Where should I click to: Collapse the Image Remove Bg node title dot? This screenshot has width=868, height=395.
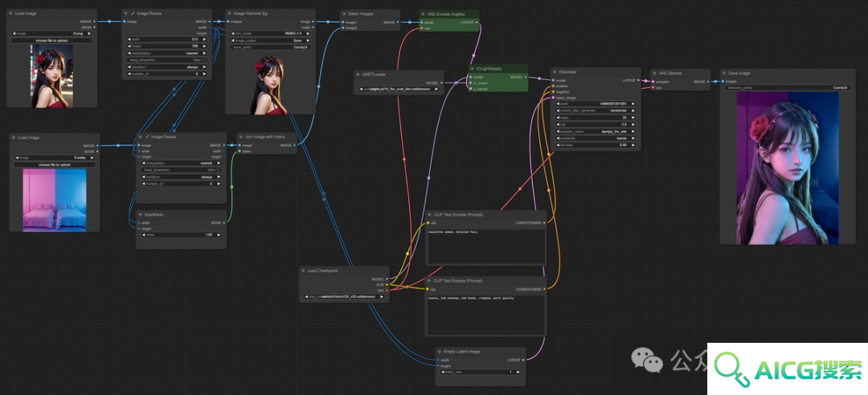(x=230, y=13)
